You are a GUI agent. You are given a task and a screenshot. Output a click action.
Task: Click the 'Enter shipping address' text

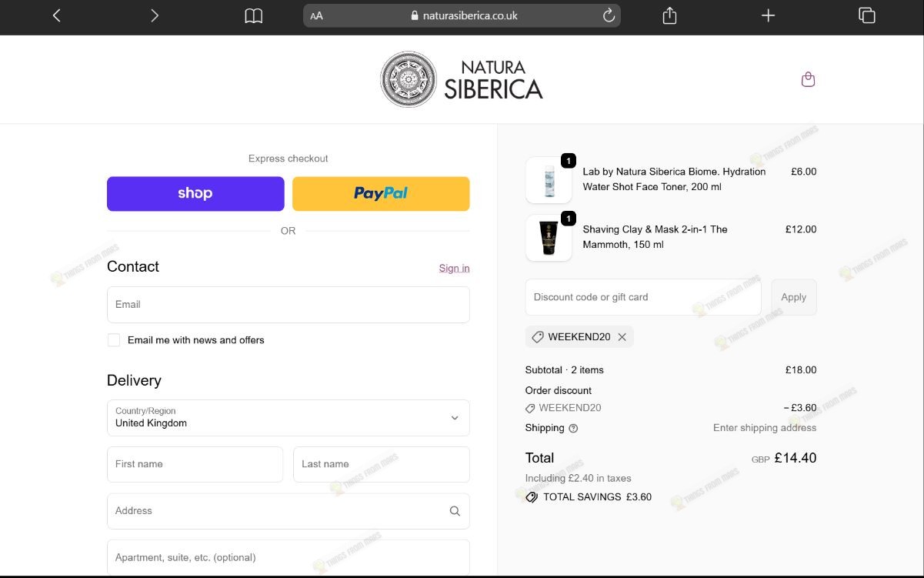pos(765,428)
